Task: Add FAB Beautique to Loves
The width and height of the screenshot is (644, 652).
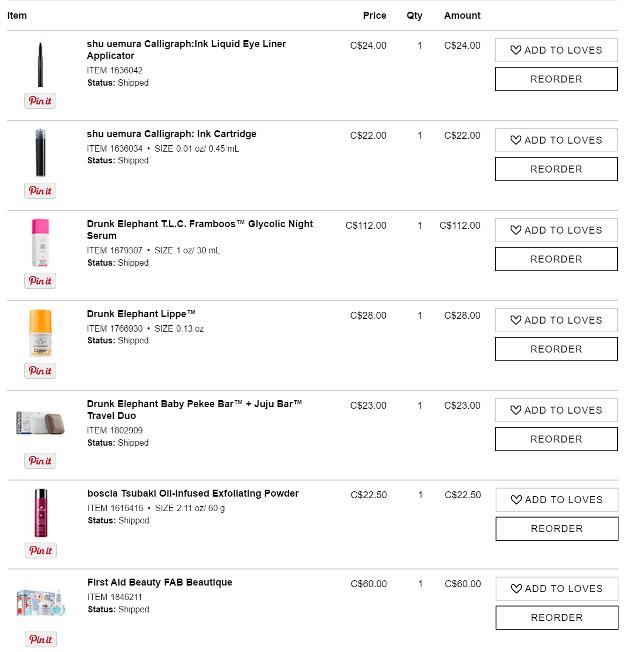Action: point(557,589)
